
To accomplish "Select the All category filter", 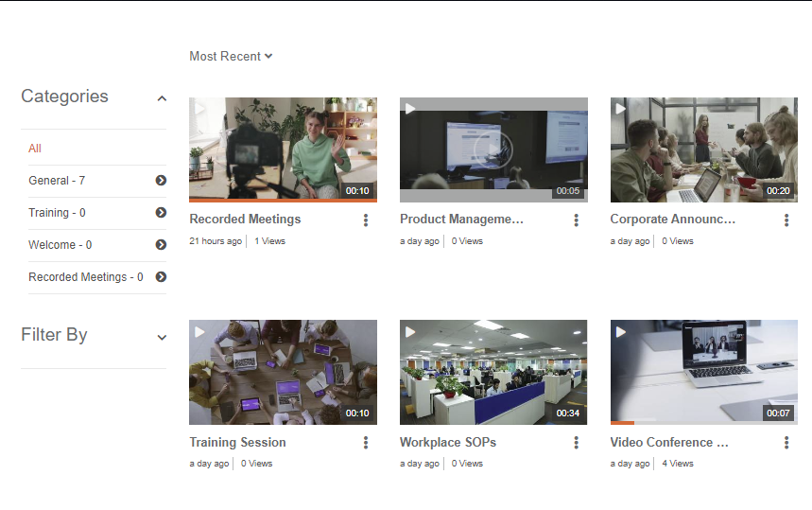I will pyautogui.click(x=35, y=149).
